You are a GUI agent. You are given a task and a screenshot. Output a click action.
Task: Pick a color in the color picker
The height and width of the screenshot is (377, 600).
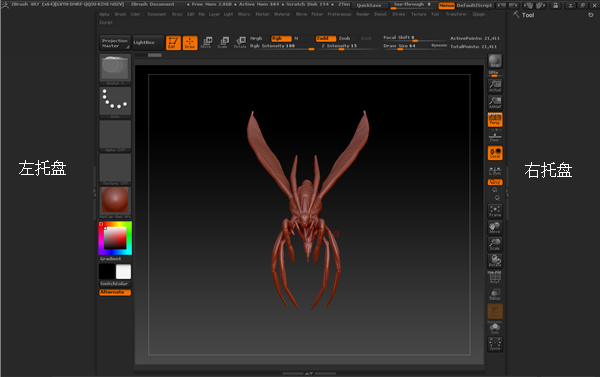(115, 238)
